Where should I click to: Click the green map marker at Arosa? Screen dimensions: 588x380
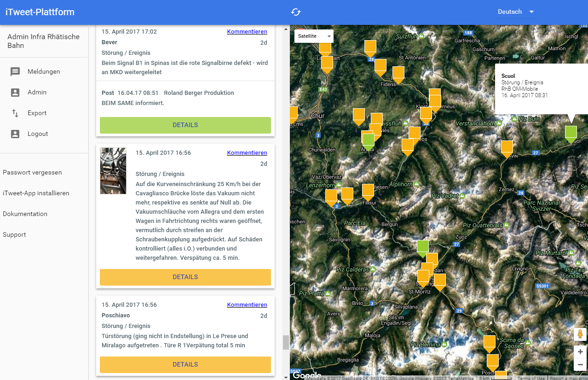tap(369, 142)
